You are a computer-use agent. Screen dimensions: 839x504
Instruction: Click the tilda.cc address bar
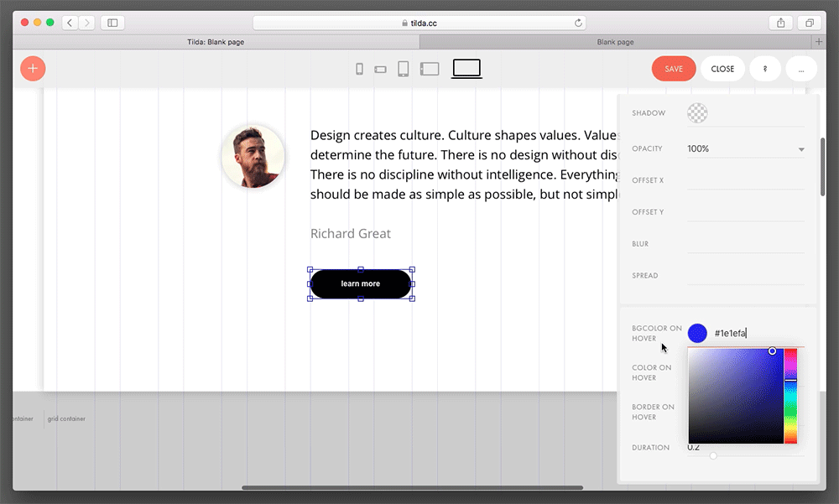419,23
